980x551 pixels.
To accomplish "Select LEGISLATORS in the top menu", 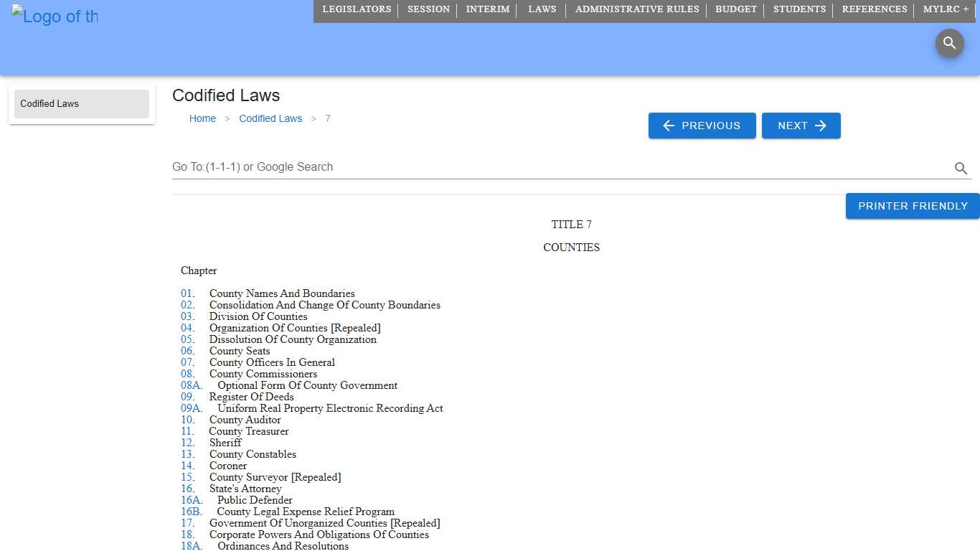I will click(x=357, y=9).
